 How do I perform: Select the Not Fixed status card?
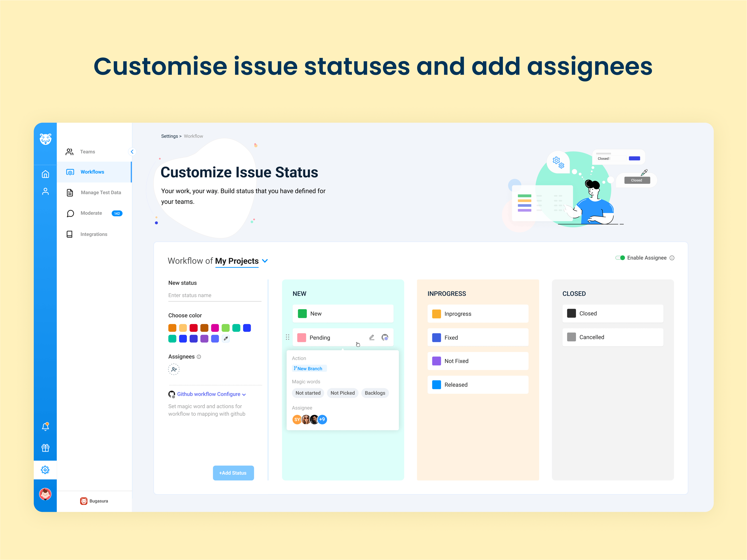pyautogui.click(x=478, y=361)
